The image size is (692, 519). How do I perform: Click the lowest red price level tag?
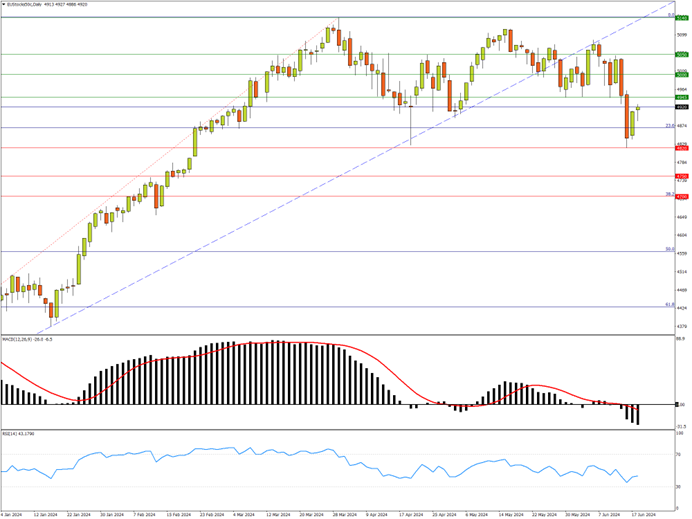pos(681,196)
